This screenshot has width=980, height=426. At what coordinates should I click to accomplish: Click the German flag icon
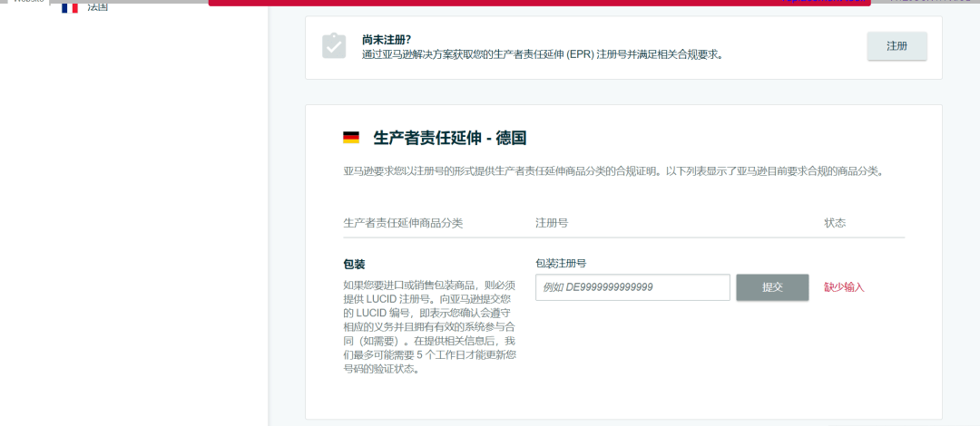click(x=351, y=138)
